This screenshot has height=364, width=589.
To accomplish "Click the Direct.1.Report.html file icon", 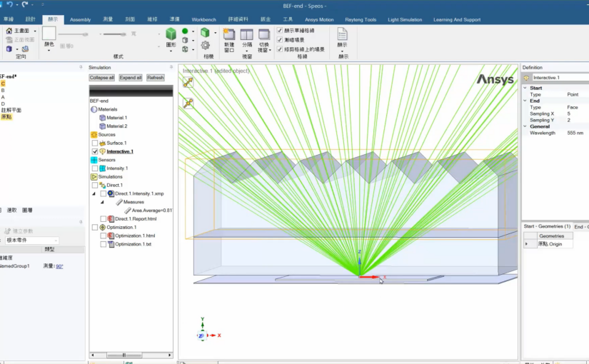I will 111,218.
